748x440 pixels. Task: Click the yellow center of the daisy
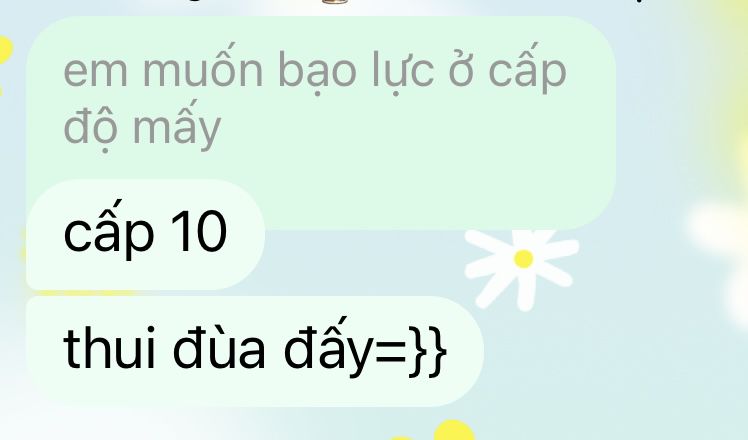point(523,259)
